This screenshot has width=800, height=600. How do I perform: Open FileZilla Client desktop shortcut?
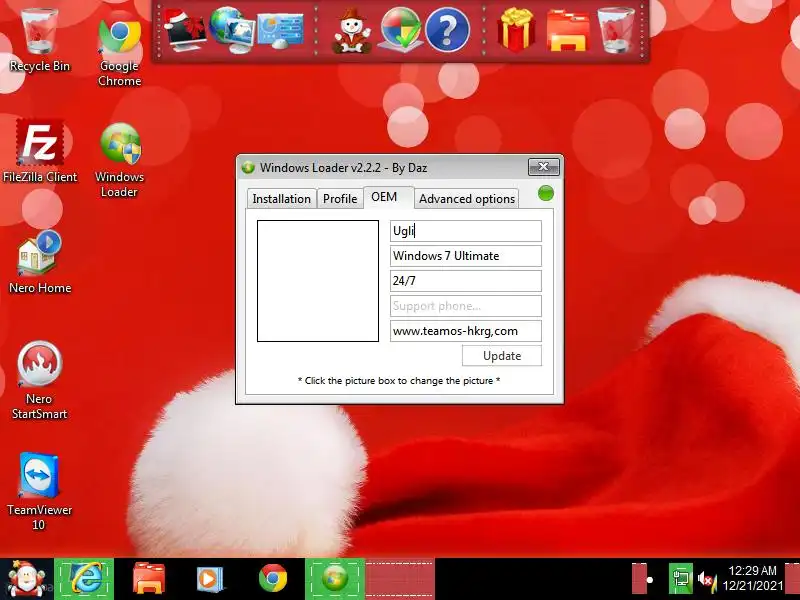[x=40, y=151]
